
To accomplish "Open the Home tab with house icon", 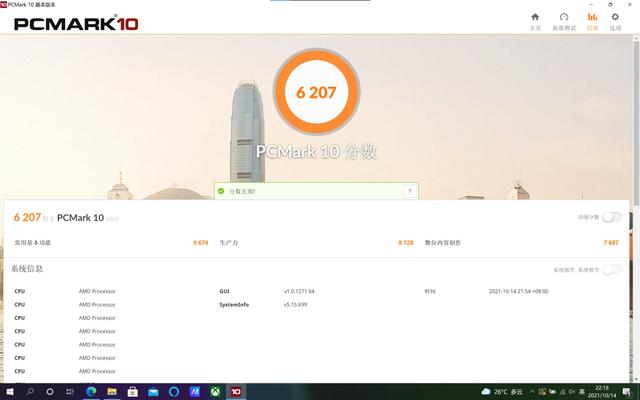I will click(535, 22).
